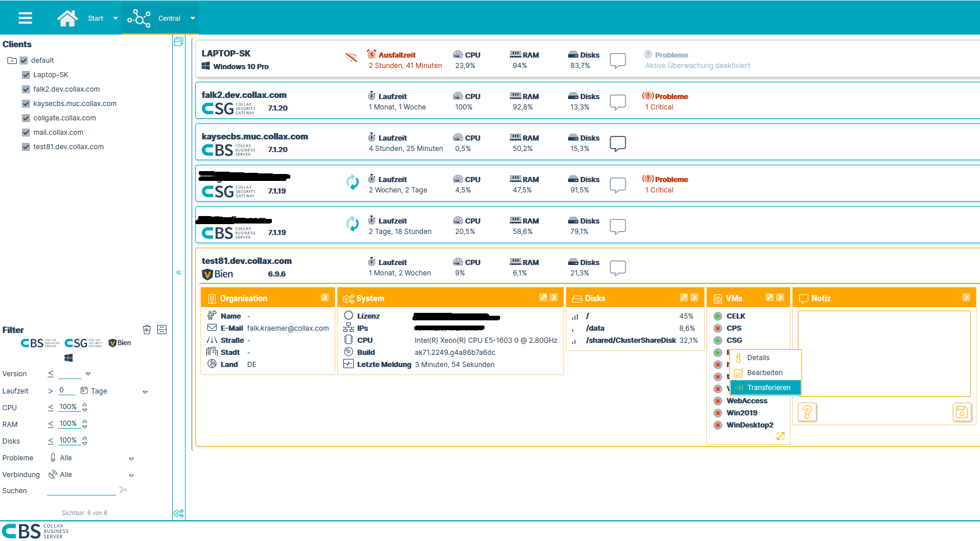Select Transferieren in the VM context menu
This screenshot has height=541, width=980.
coord(766,388)
